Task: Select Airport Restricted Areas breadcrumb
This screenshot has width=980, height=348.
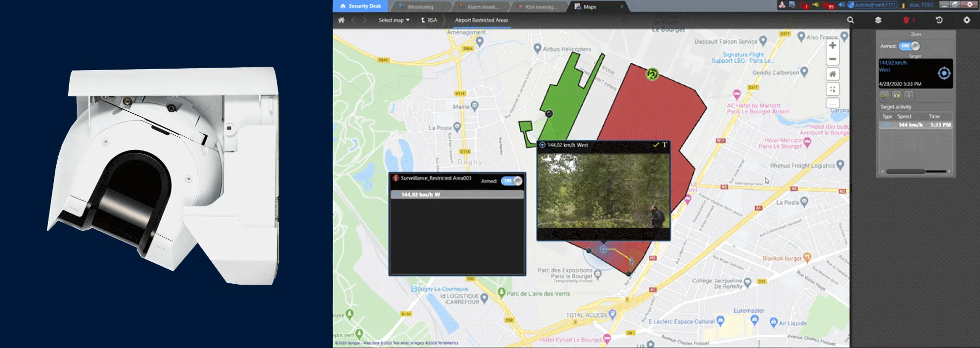Action: coord(481,20)
